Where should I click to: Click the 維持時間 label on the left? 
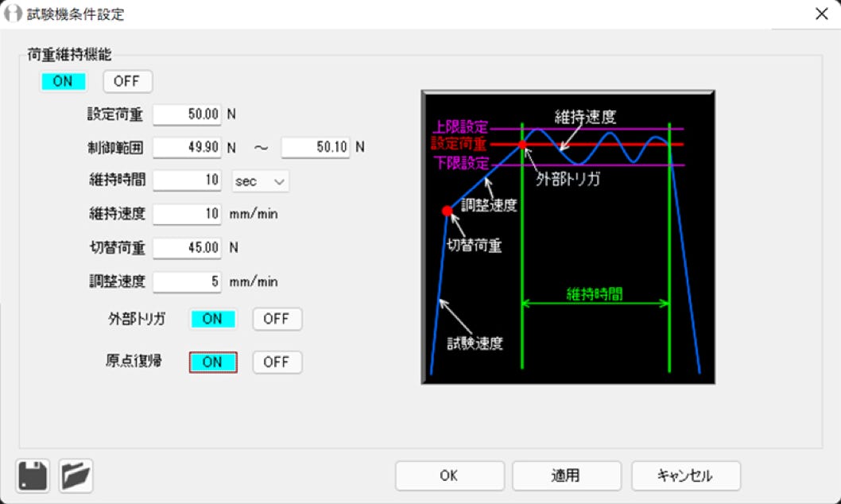[x=118, y=180]
